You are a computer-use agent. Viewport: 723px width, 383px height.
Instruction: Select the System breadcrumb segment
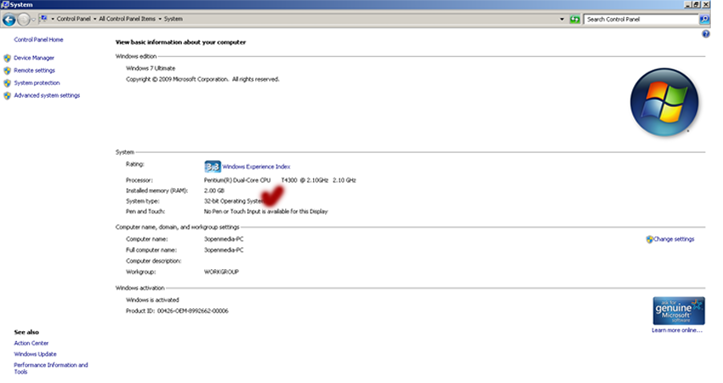click(x=173, y=19)
